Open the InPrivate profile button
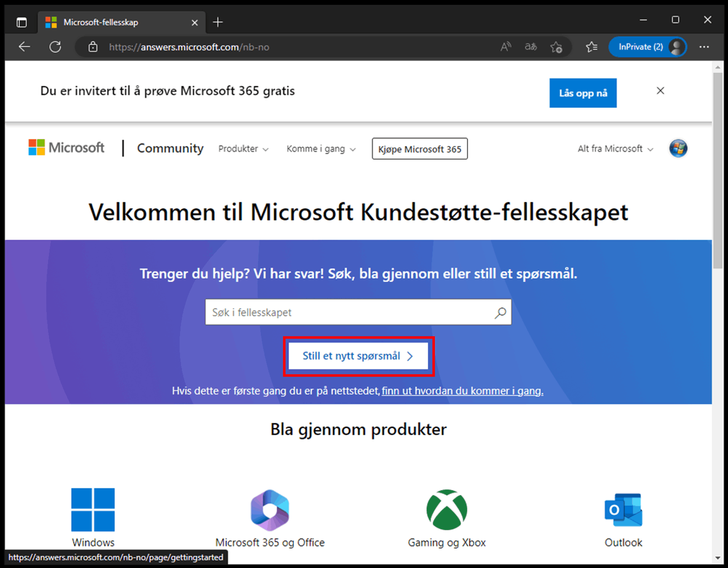Image resolution: width=728 pixels, height=568 pixels. pyautogui.click(x=648, y=47)
